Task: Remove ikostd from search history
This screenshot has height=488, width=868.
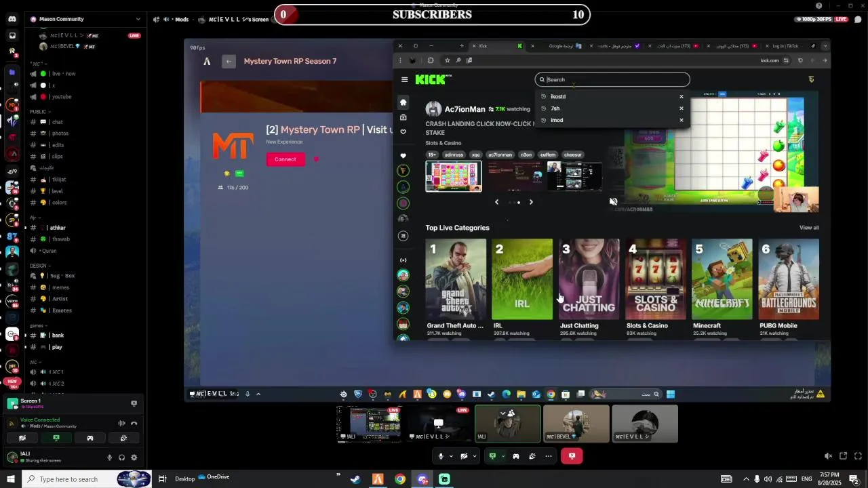Action: [x=682, y=96]
